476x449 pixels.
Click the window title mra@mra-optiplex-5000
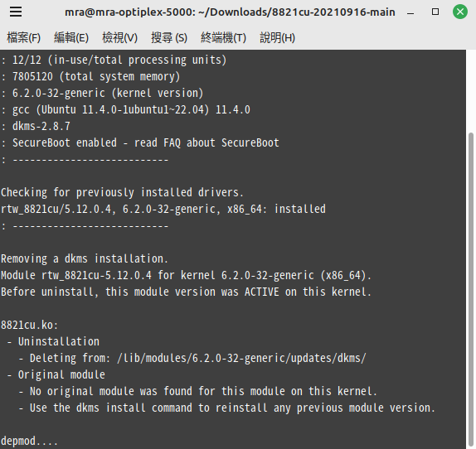click(x=230, y=12)
